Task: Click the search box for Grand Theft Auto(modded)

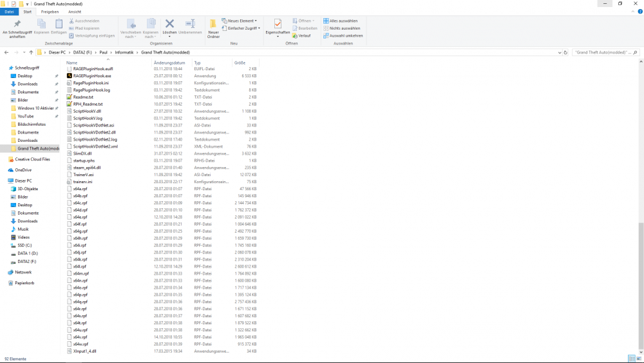Action: (x=605, y=52)
